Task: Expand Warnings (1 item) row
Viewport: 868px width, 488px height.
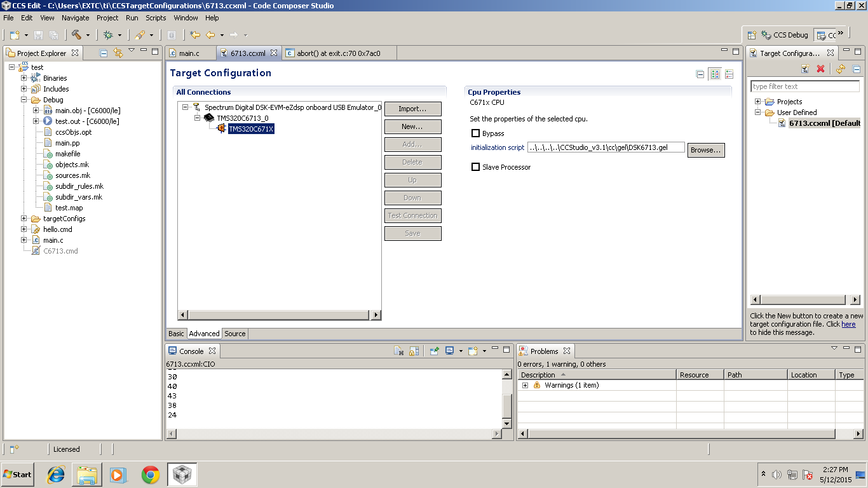Action: pyautogui.click(x=525, y=385)
